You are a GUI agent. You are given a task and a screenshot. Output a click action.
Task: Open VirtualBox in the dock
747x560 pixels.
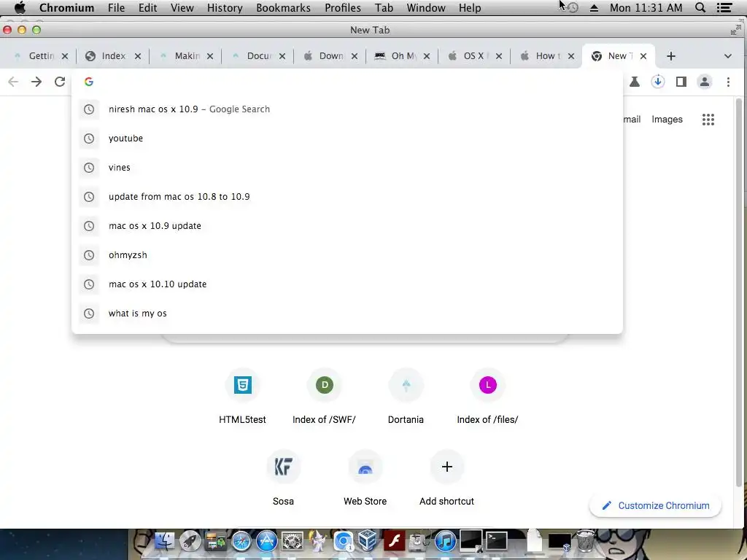pyautogui.click(x=368, y=542)
